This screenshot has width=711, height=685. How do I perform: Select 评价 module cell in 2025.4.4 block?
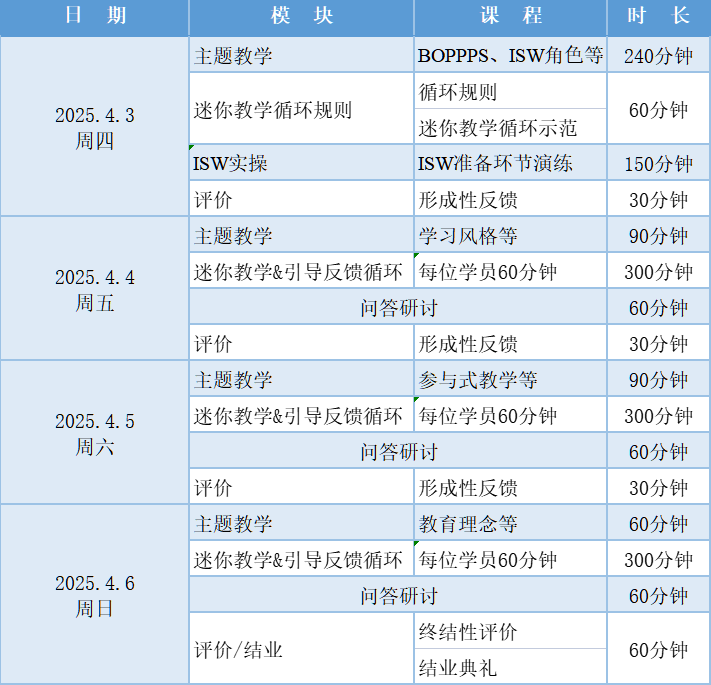(x=302, y=342)
